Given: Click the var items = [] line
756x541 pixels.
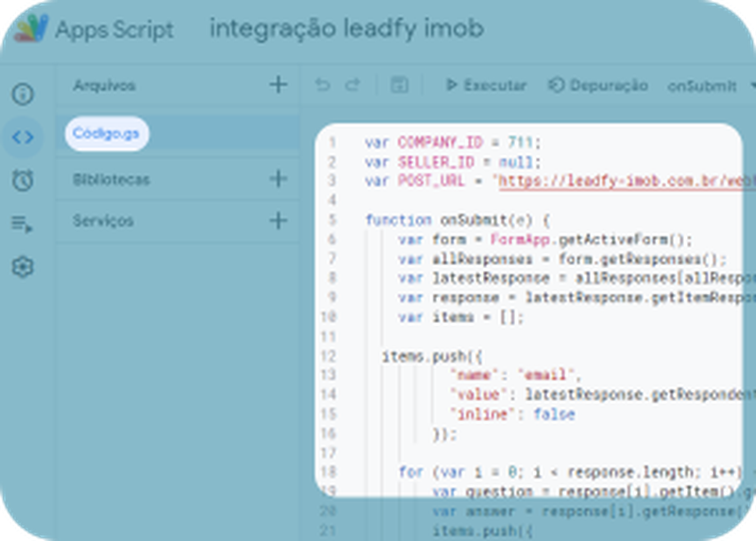Looking at the screenshot, I should 460,317.
